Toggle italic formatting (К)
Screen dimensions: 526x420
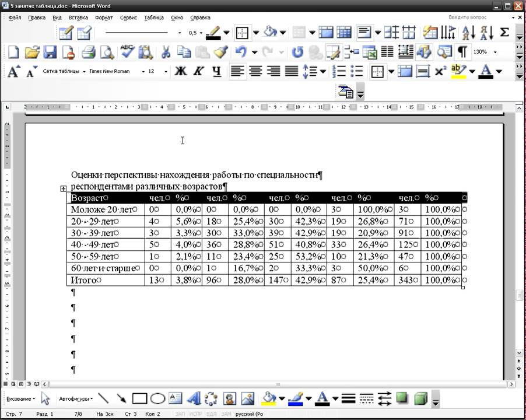pyautogui.click(x=198, y=72)
